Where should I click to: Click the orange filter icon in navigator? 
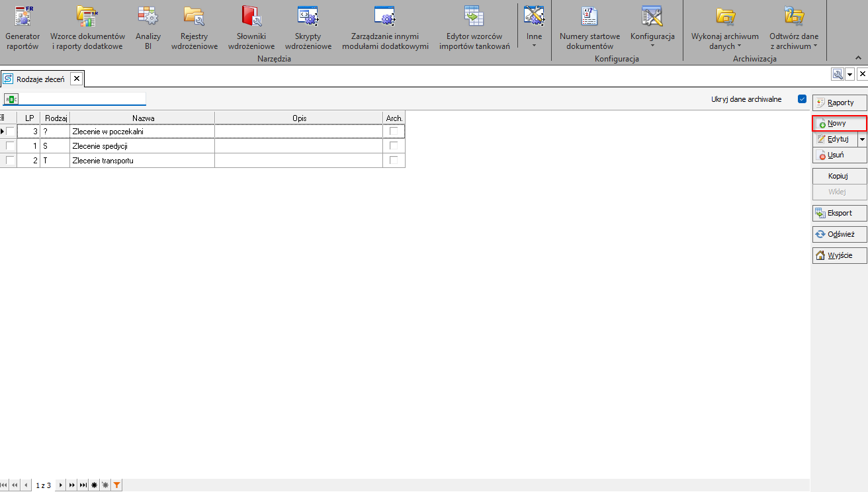click(116, 485)
